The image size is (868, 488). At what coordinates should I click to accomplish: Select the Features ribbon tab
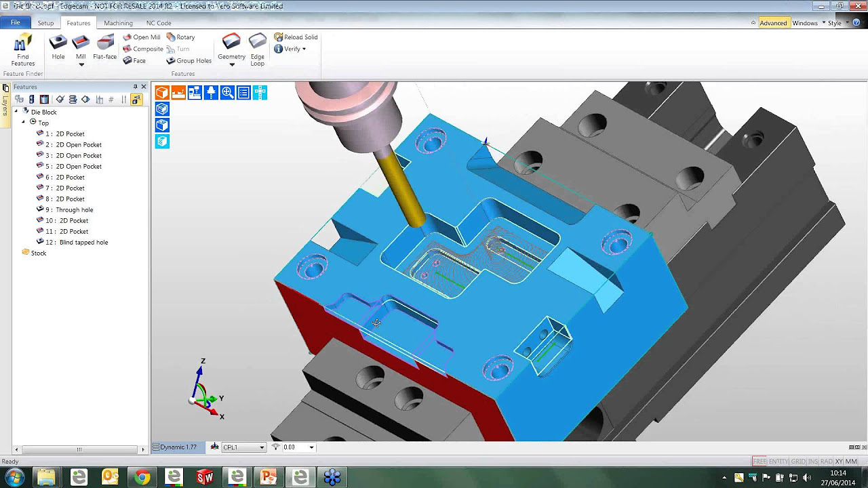(79, 23)
